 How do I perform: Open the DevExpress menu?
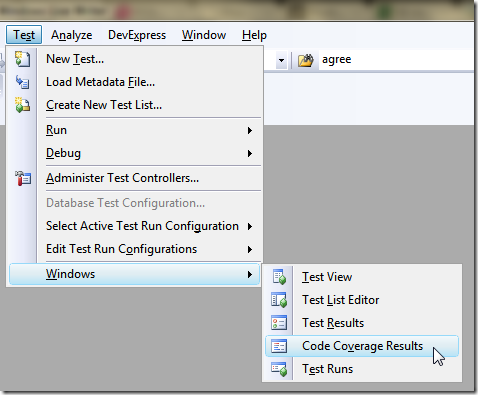137,35
